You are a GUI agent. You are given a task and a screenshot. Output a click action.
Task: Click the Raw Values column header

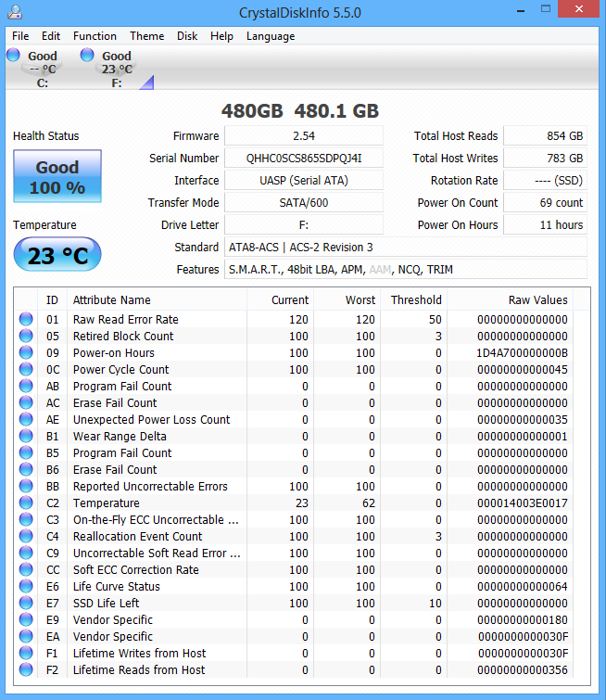point(537,300)
